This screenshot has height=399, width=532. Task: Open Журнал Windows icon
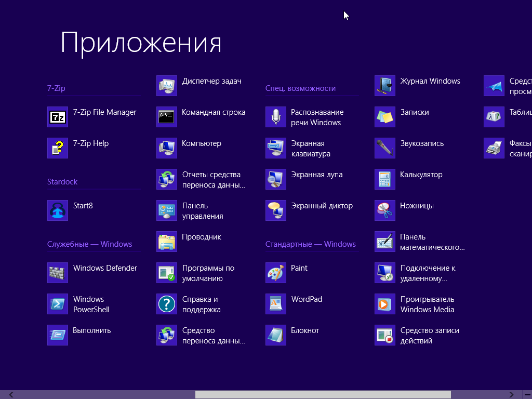385,86
